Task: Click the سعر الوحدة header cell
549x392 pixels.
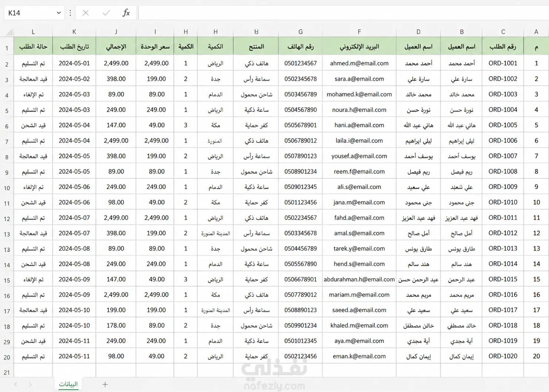Action: click(x=155, y=47)
